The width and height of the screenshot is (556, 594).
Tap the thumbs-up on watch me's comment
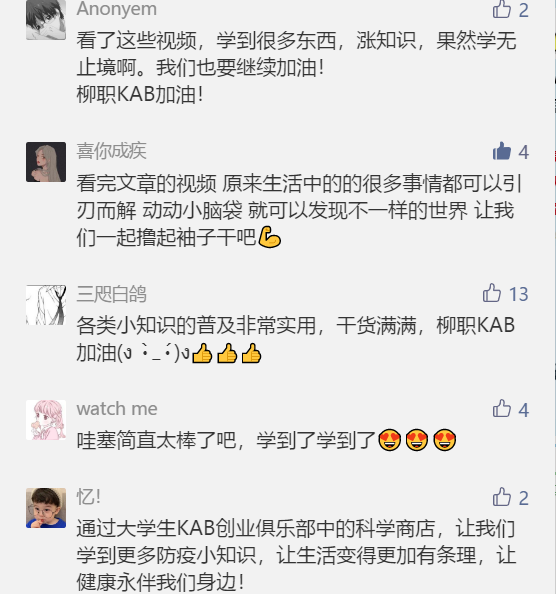(502, 409)
